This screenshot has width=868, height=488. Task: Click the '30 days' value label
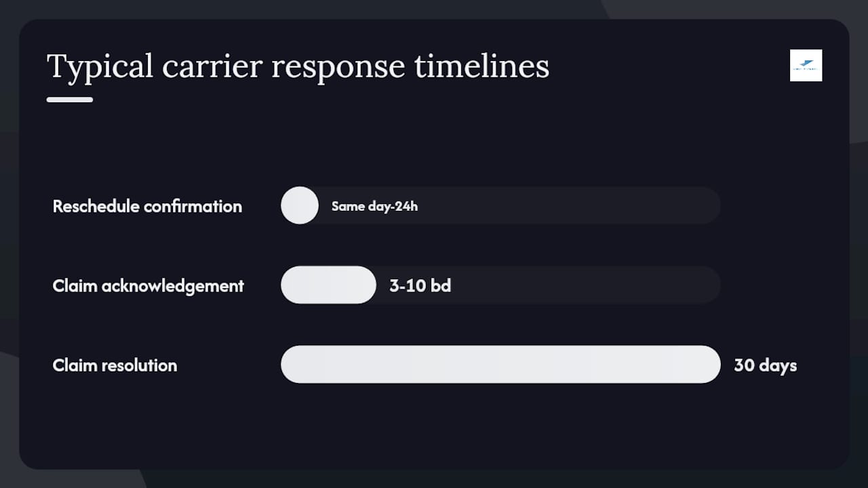click(765, 365)
